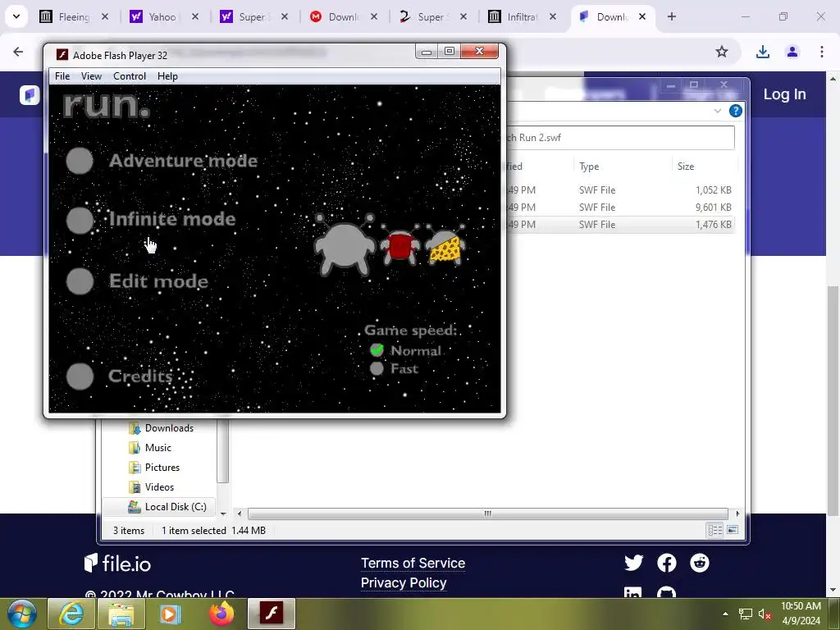Open file.io Facebook icon
This screenshot has width=840, height=630.
point(667,563)
